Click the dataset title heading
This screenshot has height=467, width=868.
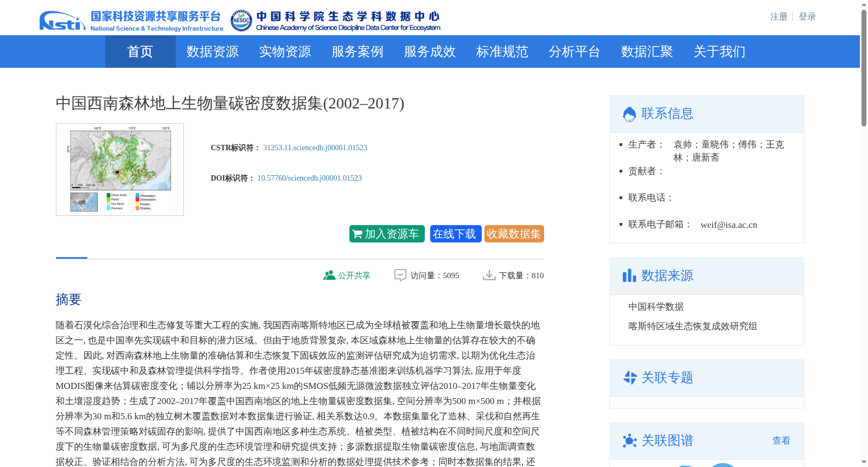pos(230,103)
